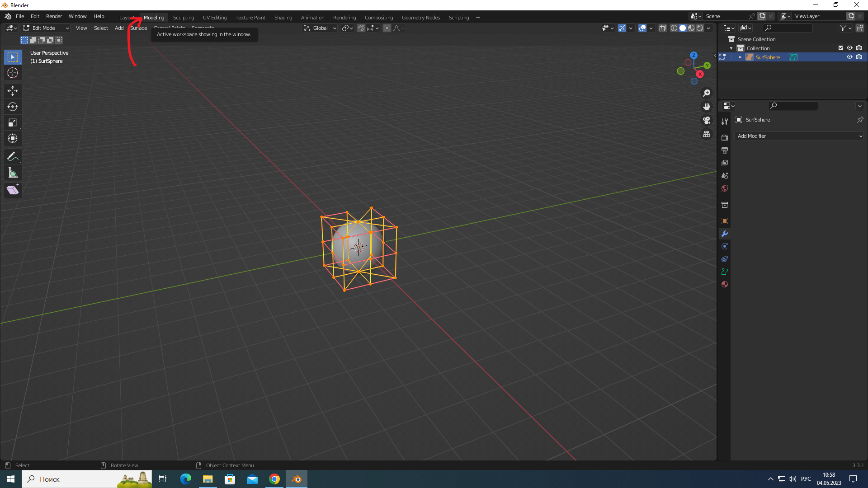Switch to wireframe viewport shading
This screenshot has height=488, width=868.
pyautogui.click(x=674, y=28)
